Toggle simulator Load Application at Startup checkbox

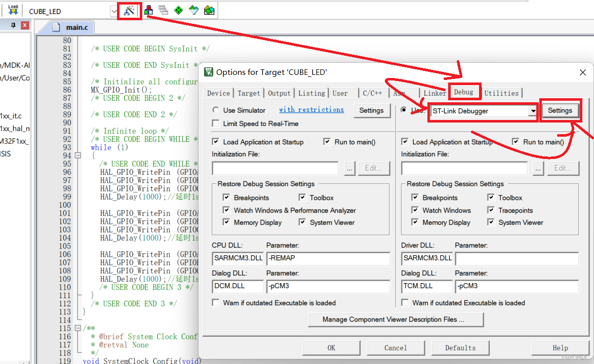click(x=216, y=142)
